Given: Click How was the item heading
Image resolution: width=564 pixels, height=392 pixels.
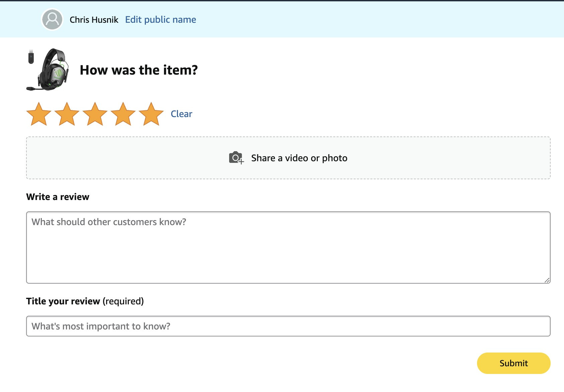Looking at the screenshot, I should [x=139, y=70].
